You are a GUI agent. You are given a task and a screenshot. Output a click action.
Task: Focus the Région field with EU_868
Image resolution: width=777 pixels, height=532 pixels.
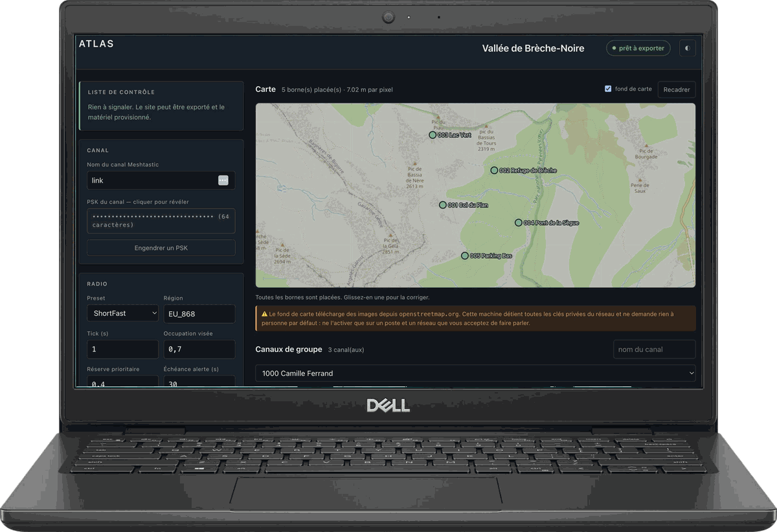click(199, 313)
